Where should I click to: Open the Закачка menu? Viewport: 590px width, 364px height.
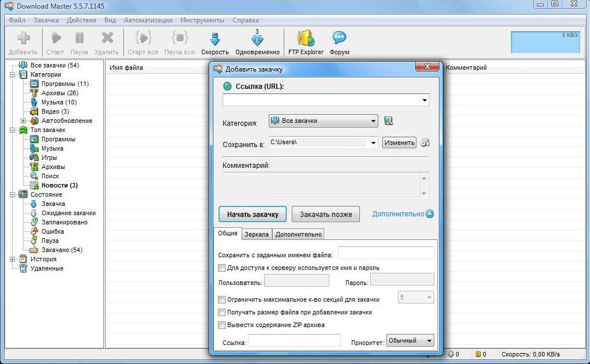coord(46,20)
